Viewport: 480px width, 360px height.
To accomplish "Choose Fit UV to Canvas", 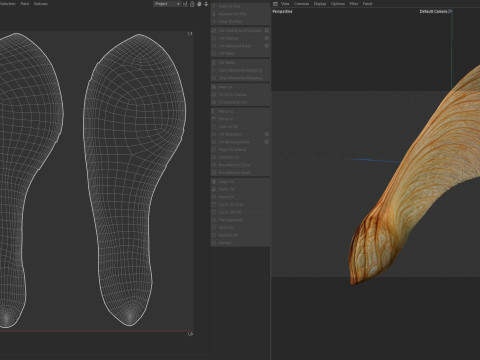I will [240, 95].
